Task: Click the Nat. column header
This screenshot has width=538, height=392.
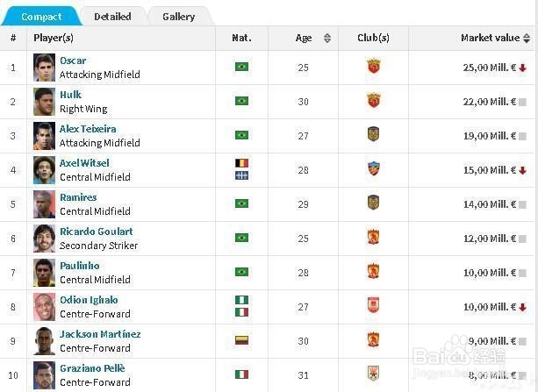Action: pyautogui.click(x=241, y=38)
